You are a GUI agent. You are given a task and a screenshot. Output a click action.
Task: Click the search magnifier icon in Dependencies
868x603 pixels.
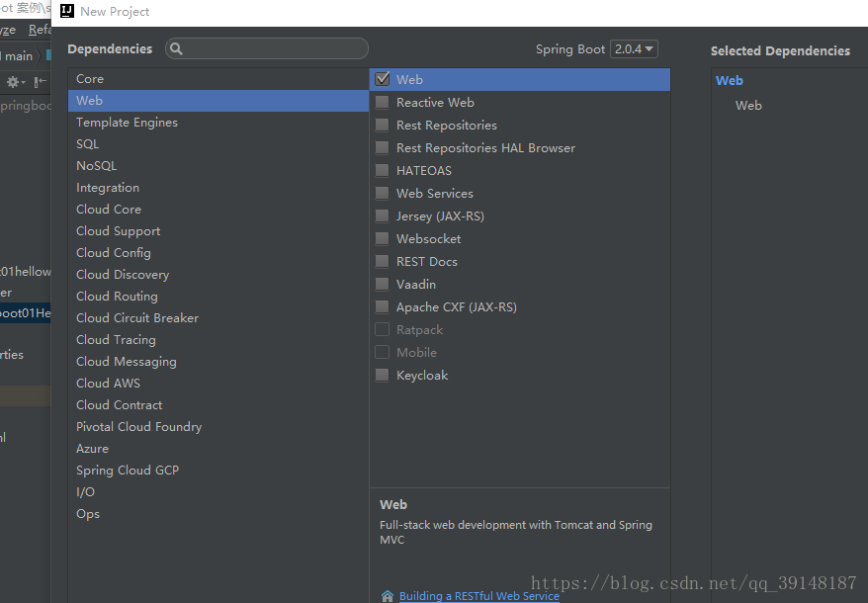coord(177,48)
